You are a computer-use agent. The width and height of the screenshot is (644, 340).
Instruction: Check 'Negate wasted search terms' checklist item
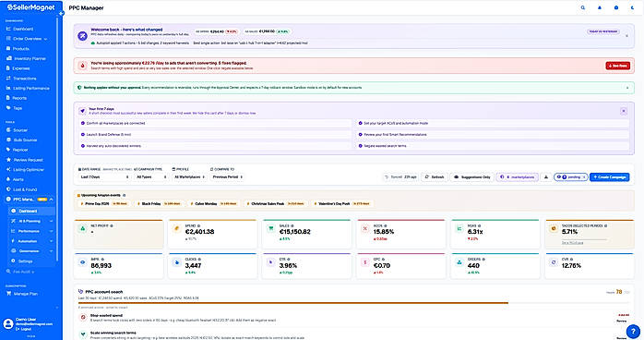[493, 146]
